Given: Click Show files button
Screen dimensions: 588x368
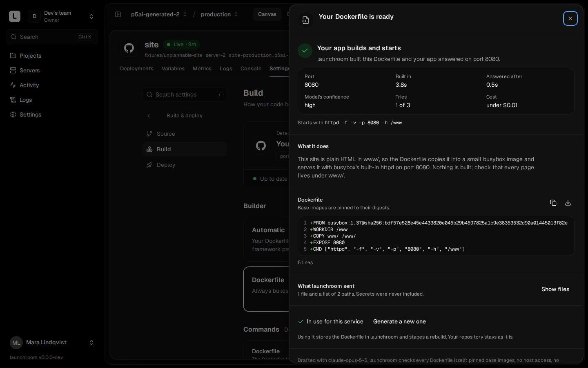Looking at the screenshot, I should (555, 289).
